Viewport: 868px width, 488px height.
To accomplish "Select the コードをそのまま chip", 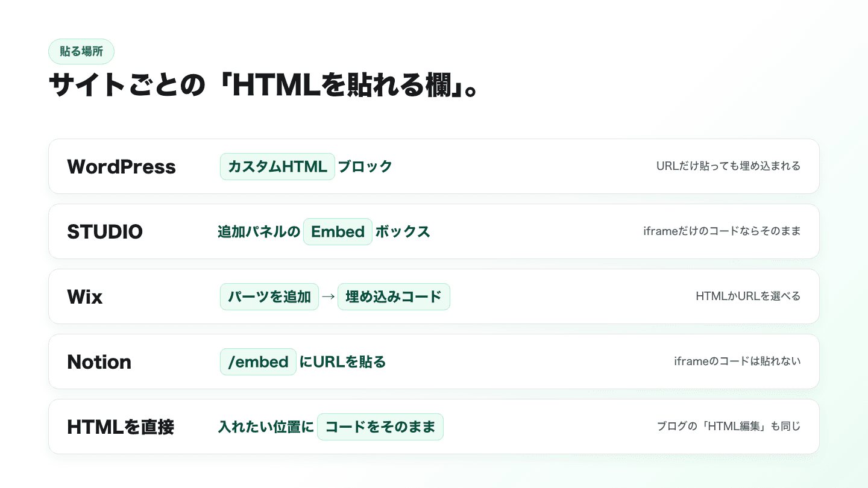I will [x=380, y=427].
